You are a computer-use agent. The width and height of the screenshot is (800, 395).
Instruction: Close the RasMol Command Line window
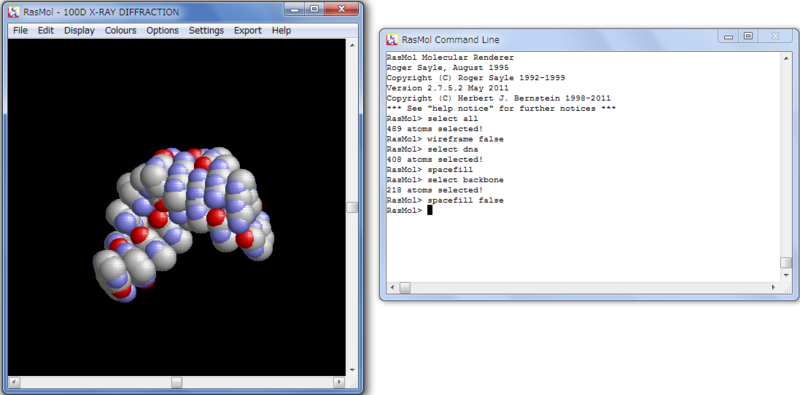coord(775,36)
